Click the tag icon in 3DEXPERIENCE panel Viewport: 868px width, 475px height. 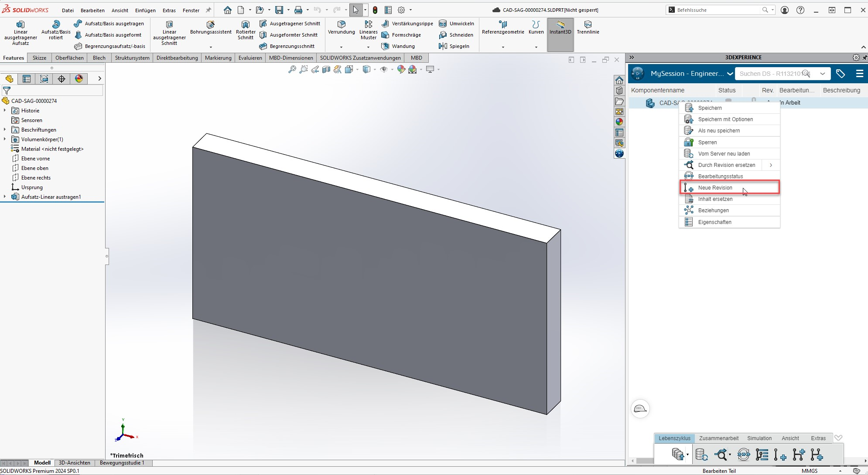[841, 74]
